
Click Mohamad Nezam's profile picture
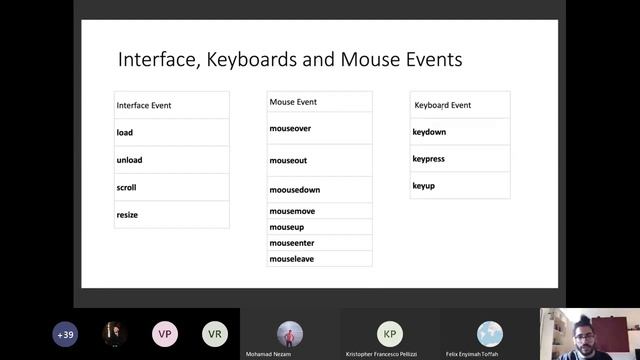point(290,334)
